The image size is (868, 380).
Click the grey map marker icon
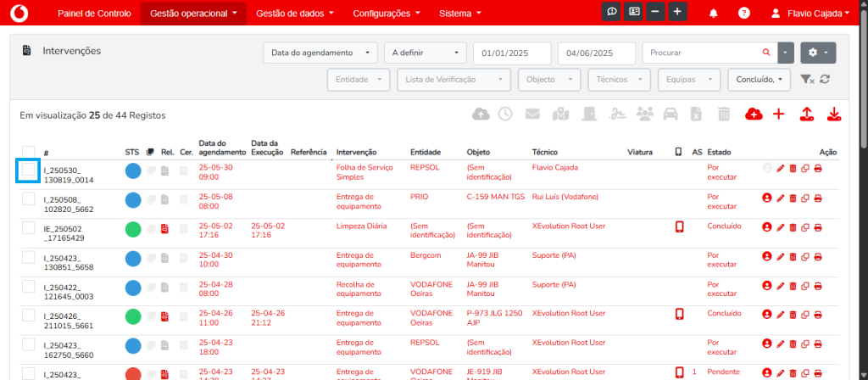tap(561, 115)
